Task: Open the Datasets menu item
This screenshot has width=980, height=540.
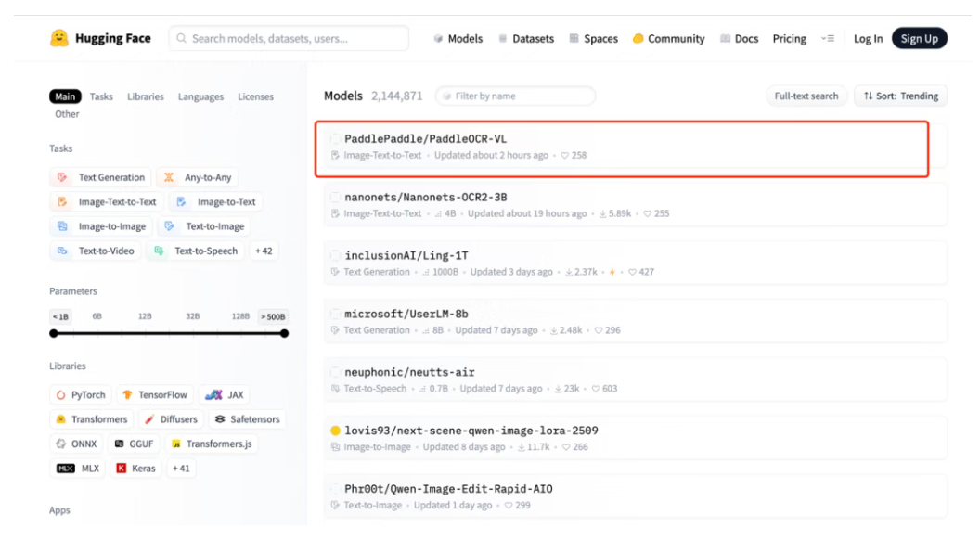Action: coord(525,39)
